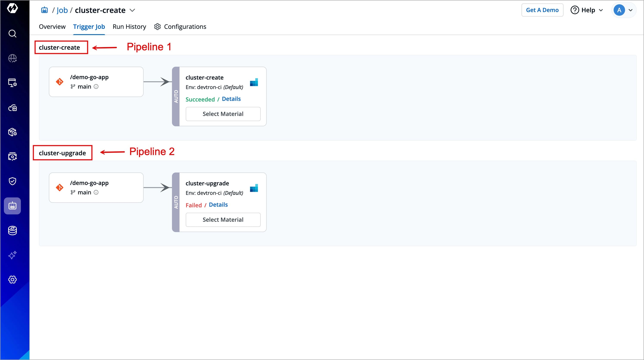Click the search icon in sidebar
This screenshot has height=360, width=644.
point(12,34)
